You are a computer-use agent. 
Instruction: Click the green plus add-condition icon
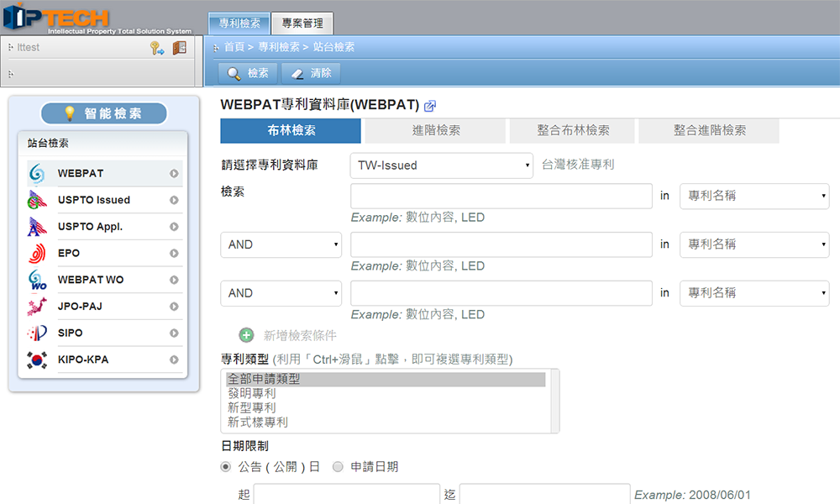point(246,335)
